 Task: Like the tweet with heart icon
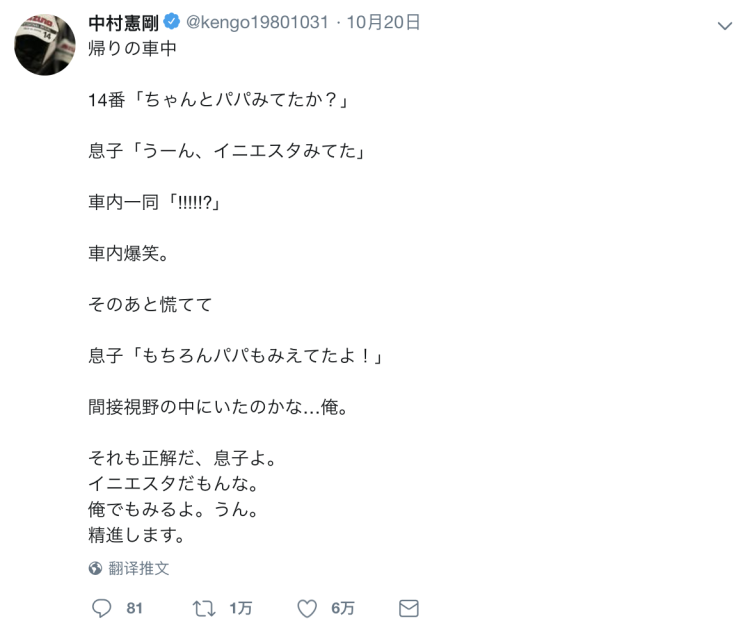pyautogui.click(x=307, y=608)
